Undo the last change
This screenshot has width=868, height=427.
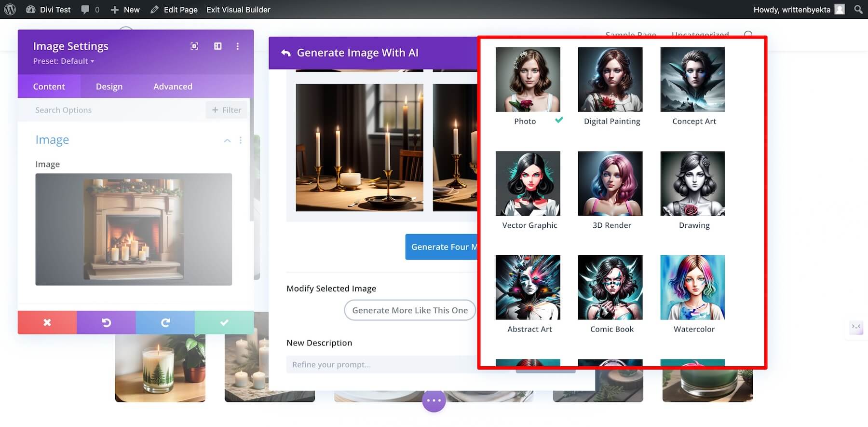coord(106,322)
